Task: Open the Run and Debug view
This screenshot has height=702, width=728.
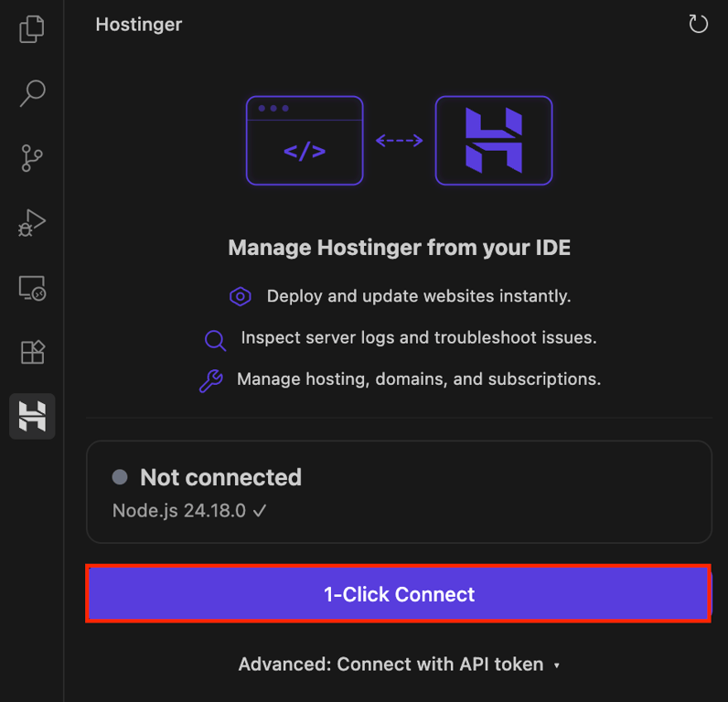Action: tap(32, 223)
